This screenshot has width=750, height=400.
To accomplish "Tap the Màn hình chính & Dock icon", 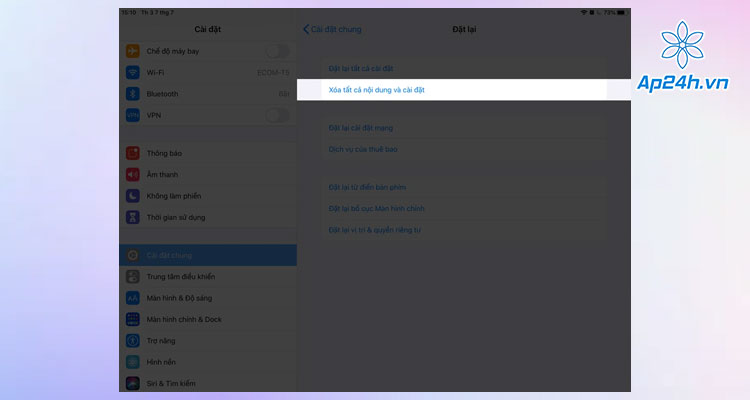I will pyautogui.click(x=132, y=319).
